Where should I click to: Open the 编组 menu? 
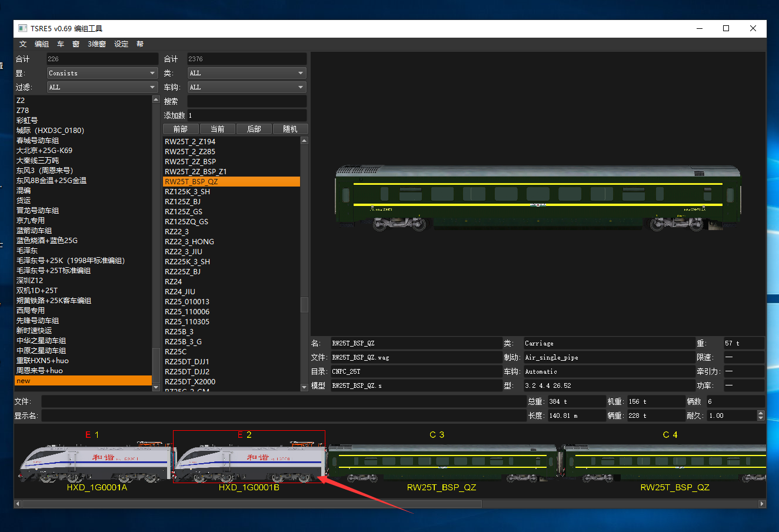(x=42, y=44)
